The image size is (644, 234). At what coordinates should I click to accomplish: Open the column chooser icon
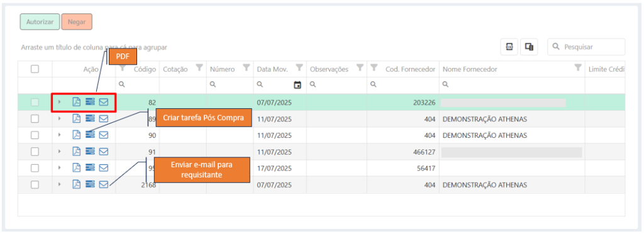529,47
